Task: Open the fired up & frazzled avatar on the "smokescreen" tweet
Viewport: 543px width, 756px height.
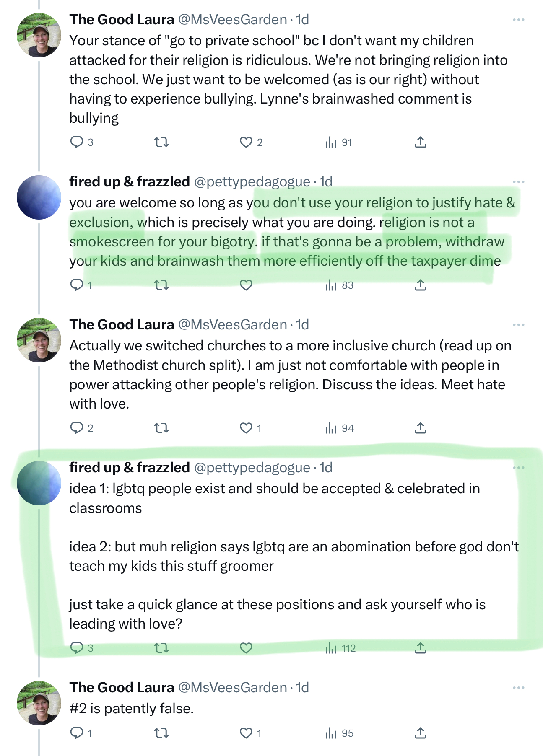Action: (x=39, y=197)
